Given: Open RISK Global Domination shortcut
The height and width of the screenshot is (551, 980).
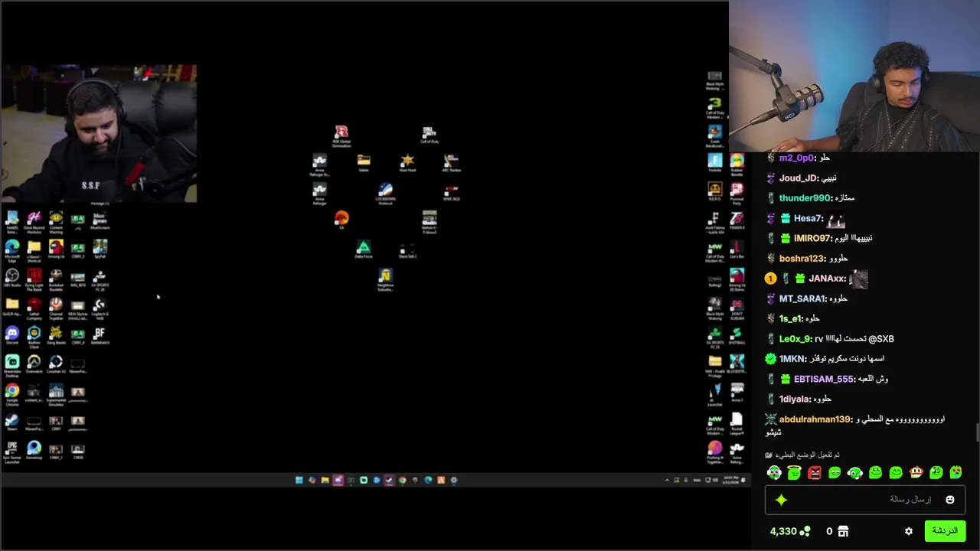Looking at the screenshot, I should [341, 137].
